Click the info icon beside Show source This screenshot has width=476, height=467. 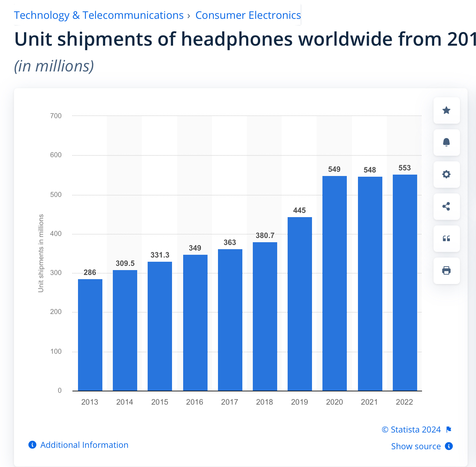click(x=449, y=446)
